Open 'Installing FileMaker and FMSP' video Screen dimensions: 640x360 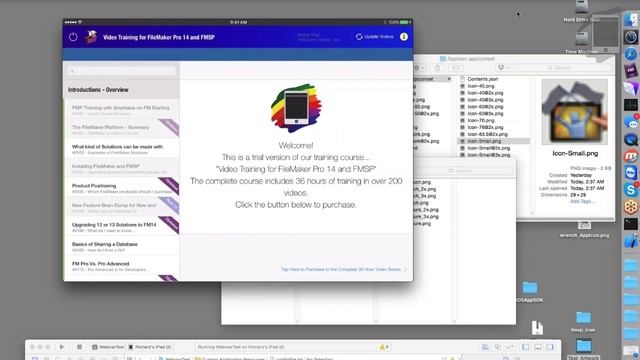coord(121,168)
